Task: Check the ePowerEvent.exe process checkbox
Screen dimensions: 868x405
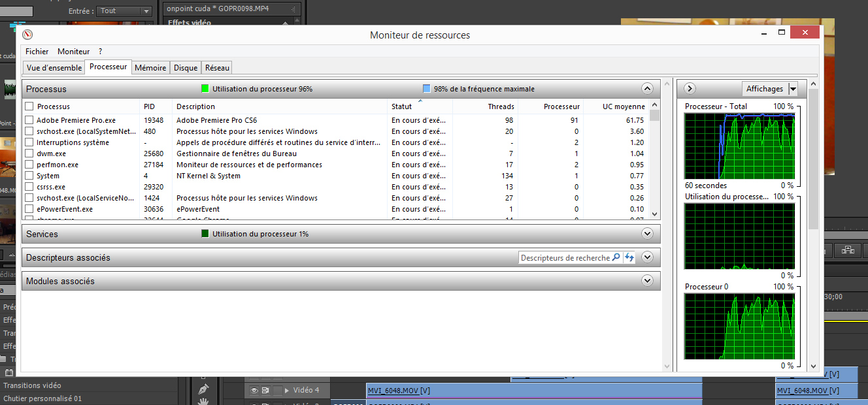Action: click(29, 209)
